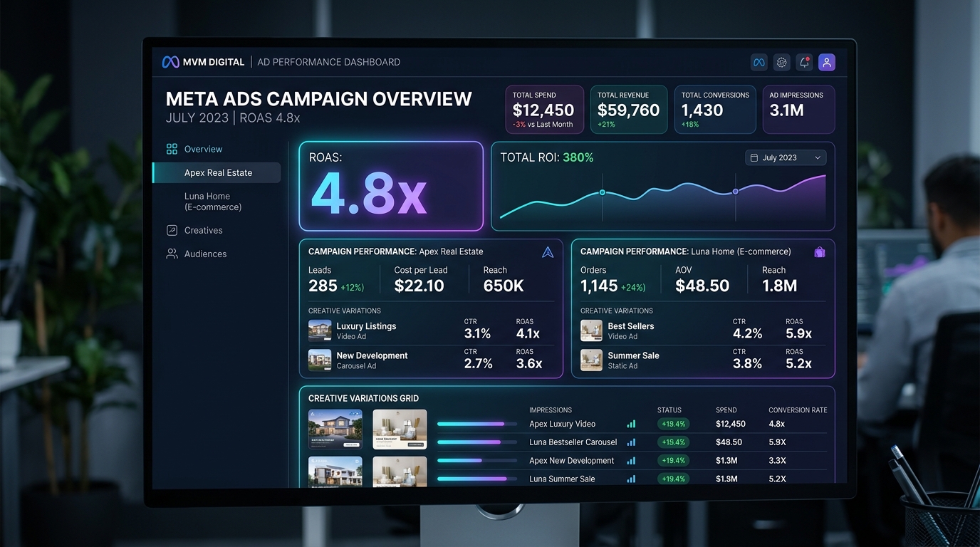Select Apex Real Estate in the sidebar
The image size is (980, 547).
point(217,172)
